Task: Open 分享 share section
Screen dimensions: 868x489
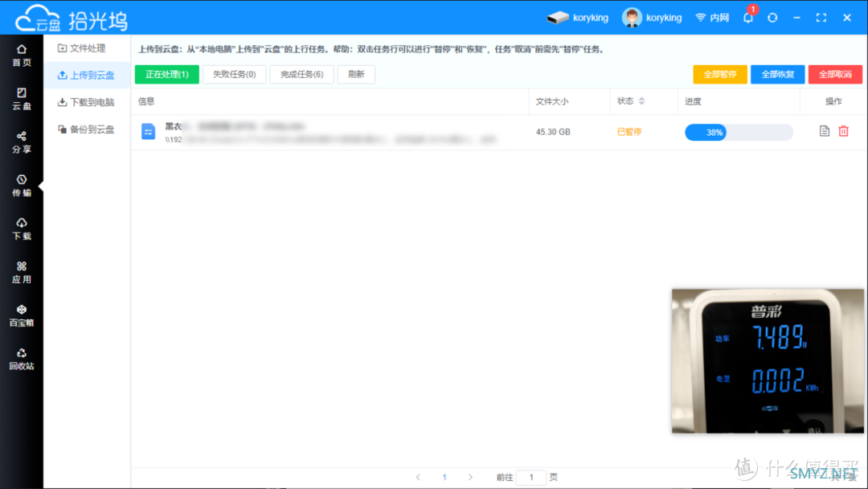Action: tap(22, 142)
